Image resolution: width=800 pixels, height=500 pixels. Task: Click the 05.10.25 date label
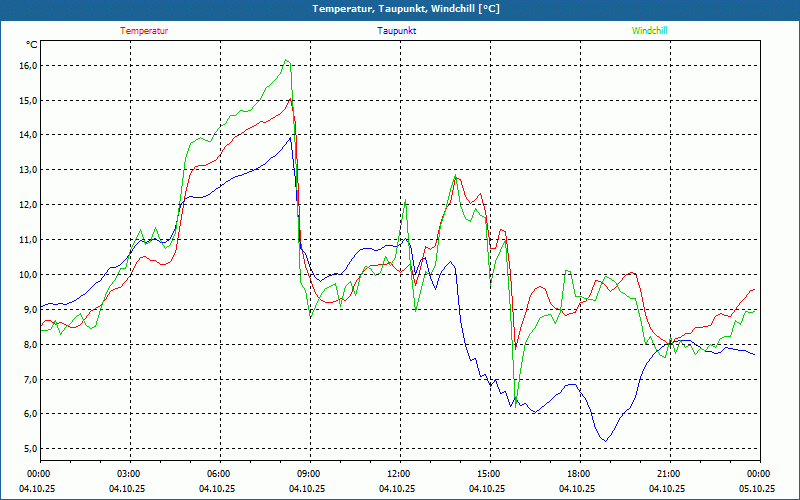757,489
